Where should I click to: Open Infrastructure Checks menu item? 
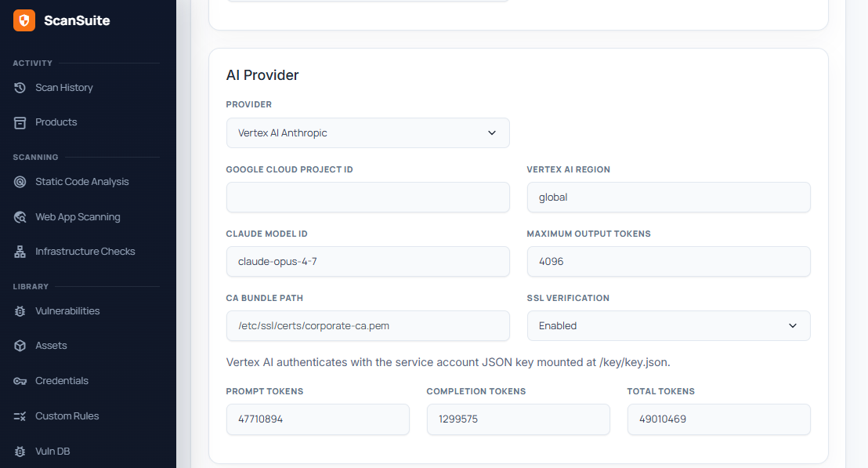[x=86, y=252]
